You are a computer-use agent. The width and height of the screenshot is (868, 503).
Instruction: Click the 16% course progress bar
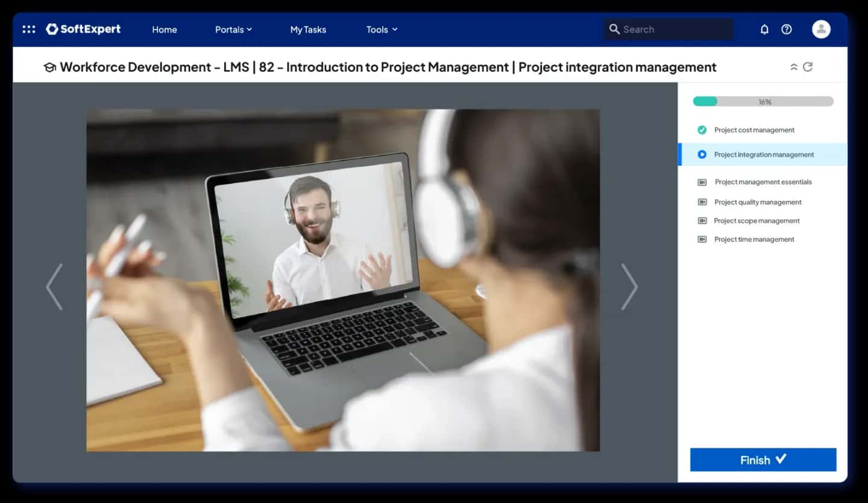pos(763,102)
